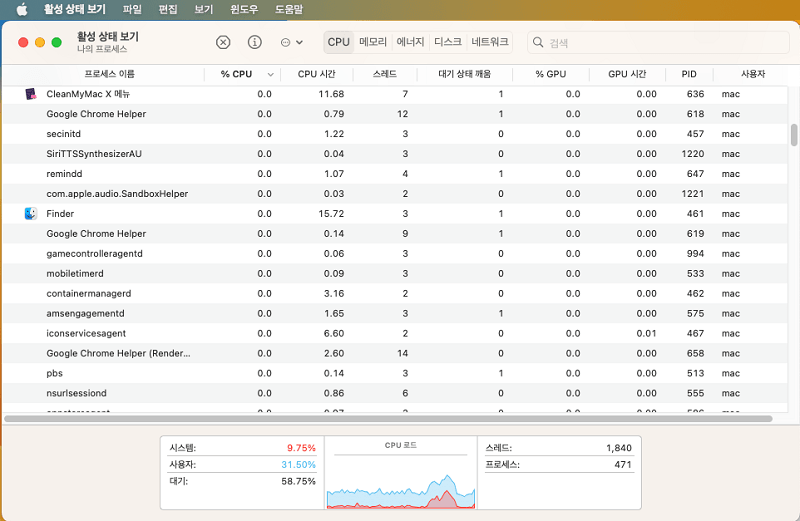
Task: Click the horizontal scrollbar at list bottom
Action: pos(388,419)
